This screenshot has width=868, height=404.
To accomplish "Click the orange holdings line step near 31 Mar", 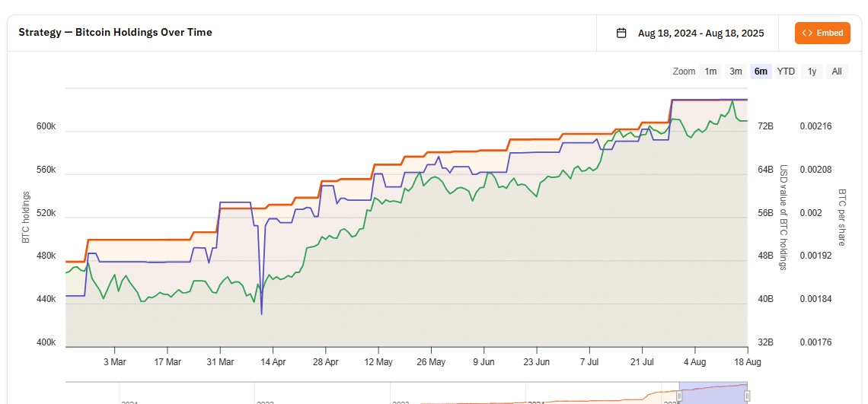I will click(x=218, y=221).
